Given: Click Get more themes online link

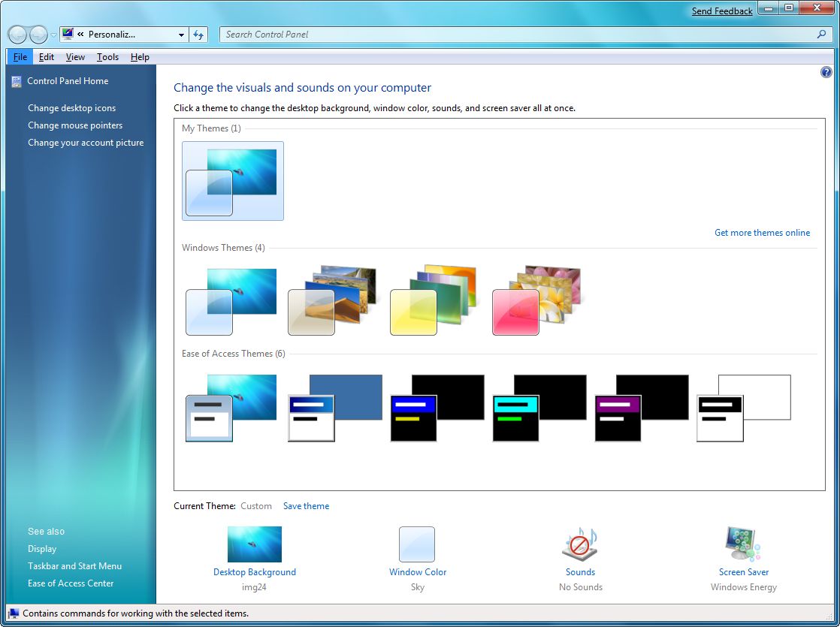Looking at the screenshot, I should [x=762, y=233].
